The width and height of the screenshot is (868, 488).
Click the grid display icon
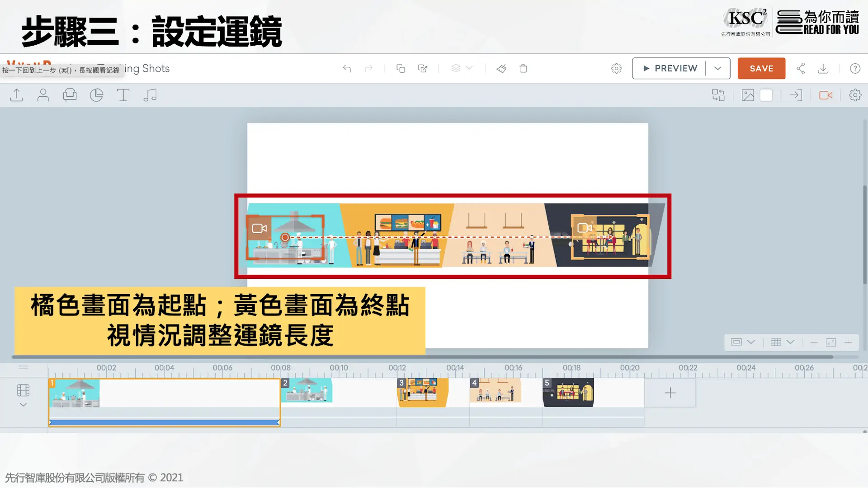[x=776, y=342]
